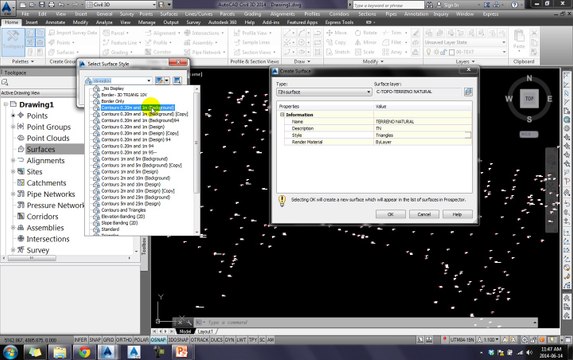Select Border Only surface style

tap(113, 101)
